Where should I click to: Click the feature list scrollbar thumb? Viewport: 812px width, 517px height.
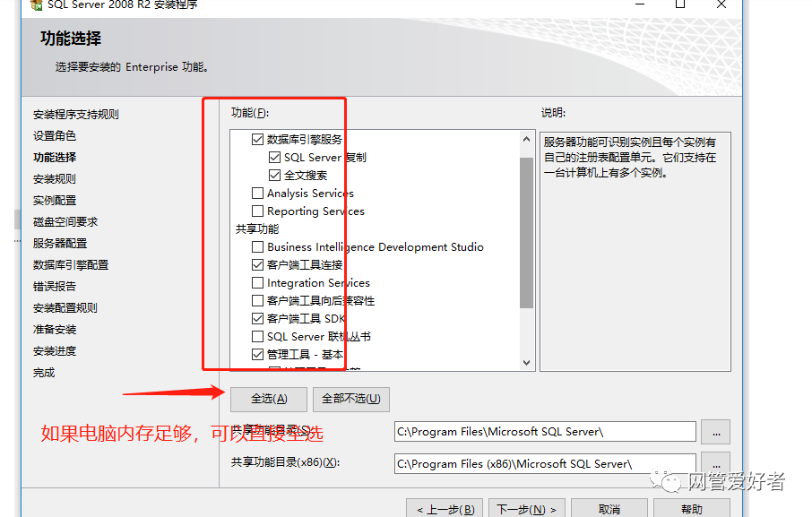[x=527, y=233]
